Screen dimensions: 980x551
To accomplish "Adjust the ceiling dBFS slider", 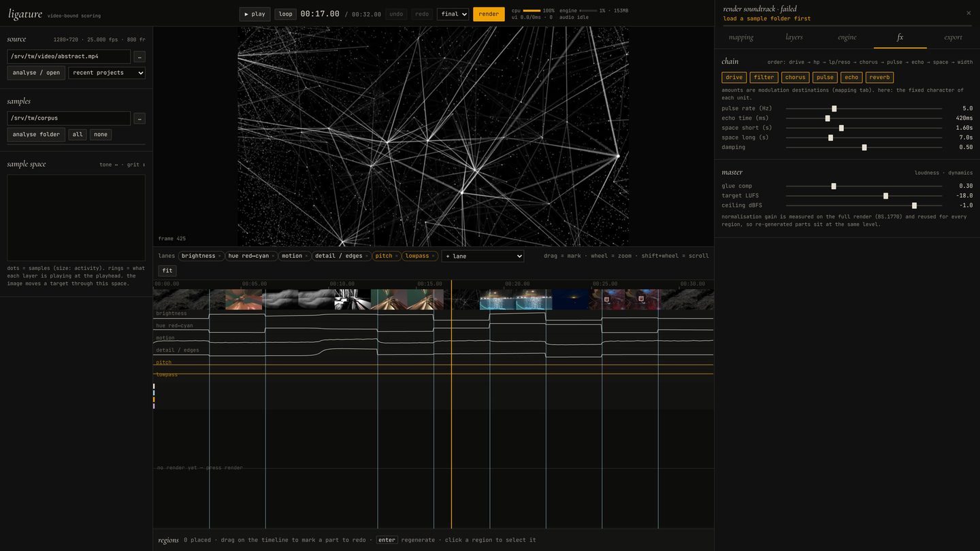I will pyautogui.click(x=864, y=205).
